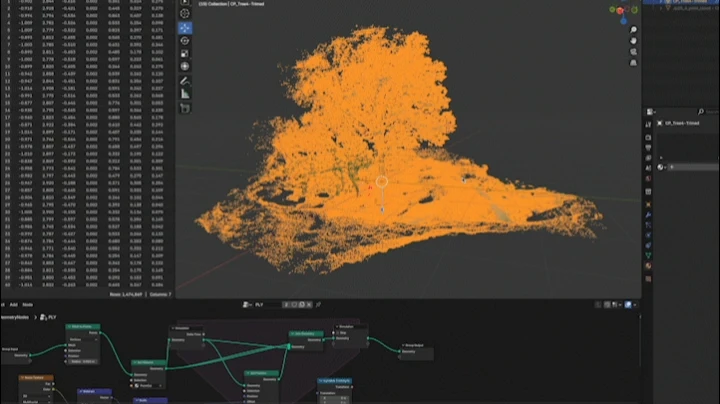Open the Tool properties tab
Image resolution: width=720 pixels, height=404 pixels.
(648, 125)
